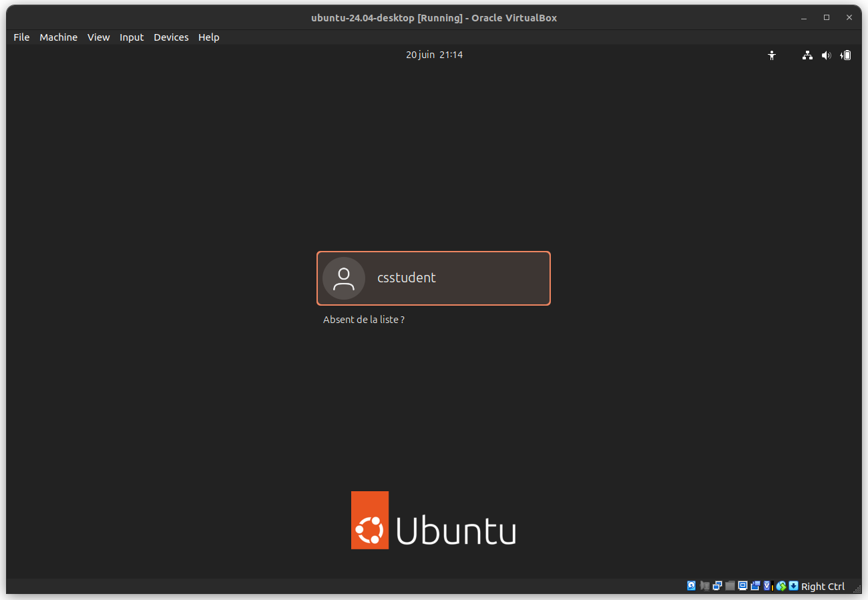Viewport: 868px width, 600px height.
Task: Click the battery icon in the top bar
Action: pyautogui.click(x=845, y=55)
